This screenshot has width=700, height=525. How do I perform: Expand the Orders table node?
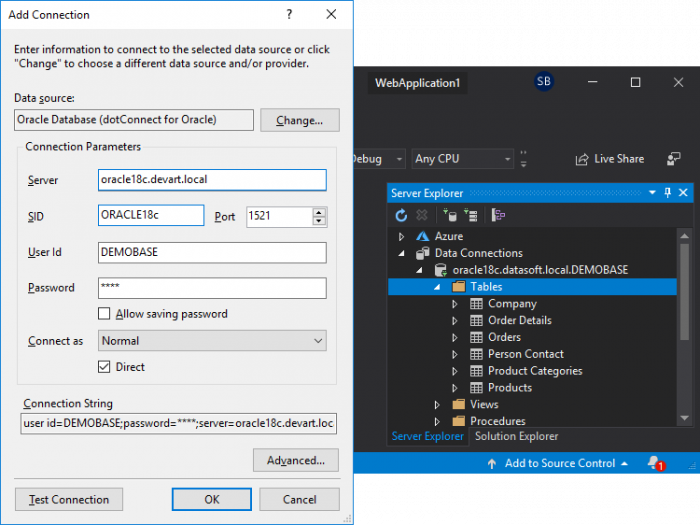pos(454,337)
